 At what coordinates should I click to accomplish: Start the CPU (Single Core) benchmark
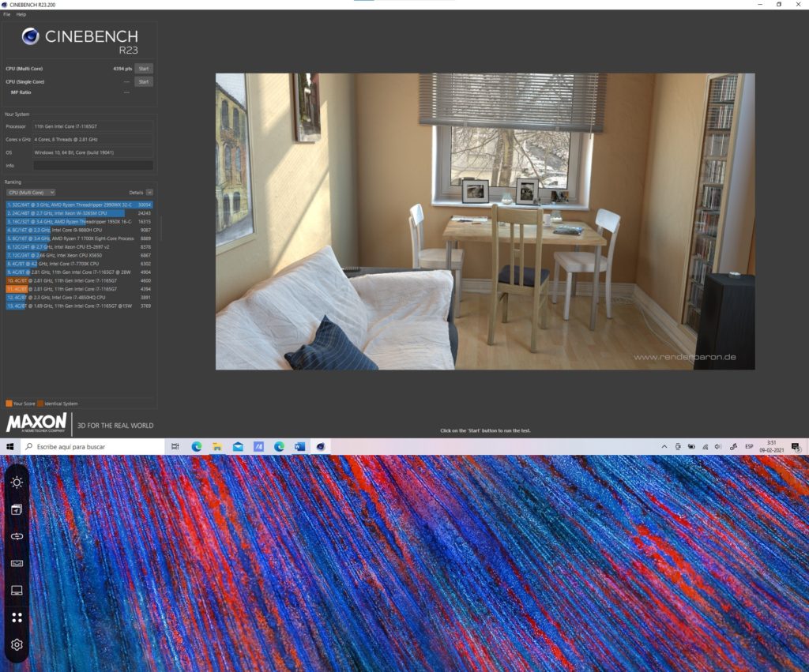(144, 81)
